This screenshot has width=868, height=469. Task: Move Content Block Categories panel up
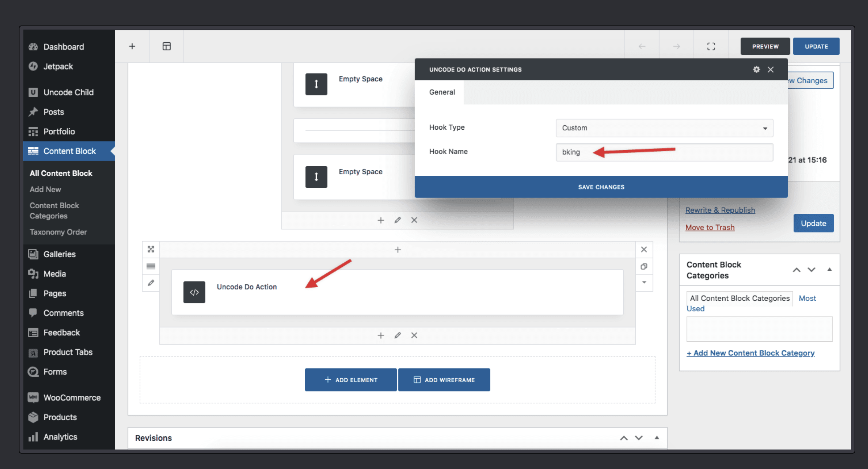797,270
